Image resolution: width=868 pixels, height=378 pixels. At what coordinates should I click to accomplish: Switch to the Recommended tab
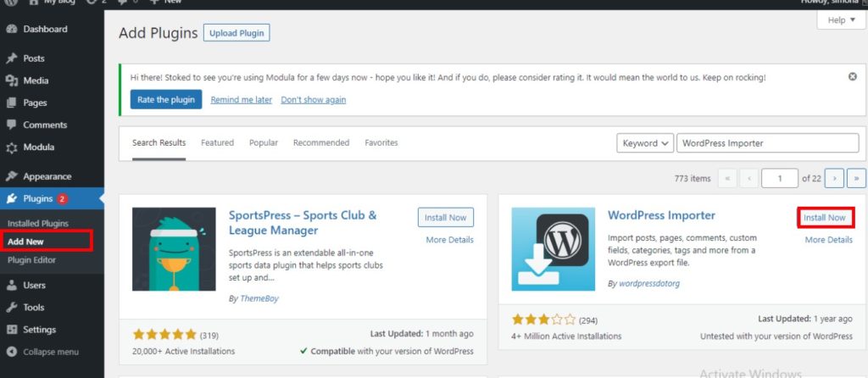point(321,142)
